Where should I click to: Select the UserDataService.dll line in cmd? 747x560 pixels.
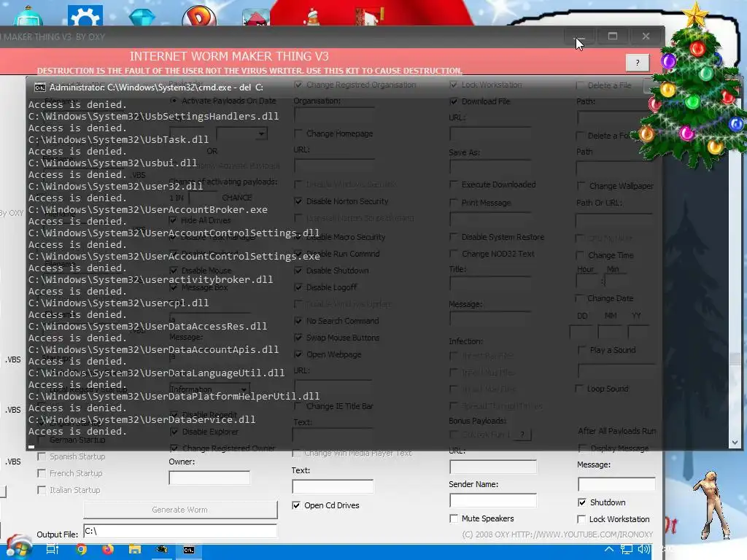142,420
